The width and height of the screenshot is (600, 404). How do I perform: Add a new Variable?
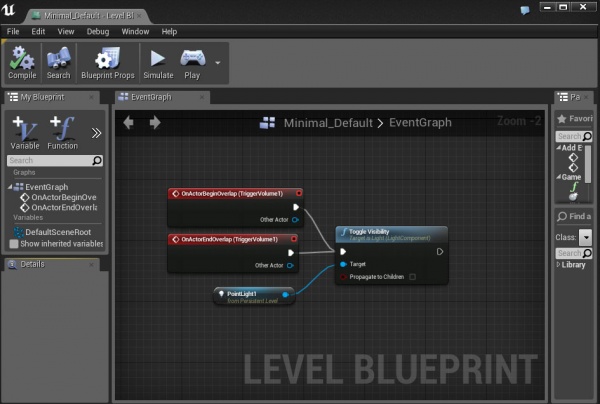pos(25,132)
